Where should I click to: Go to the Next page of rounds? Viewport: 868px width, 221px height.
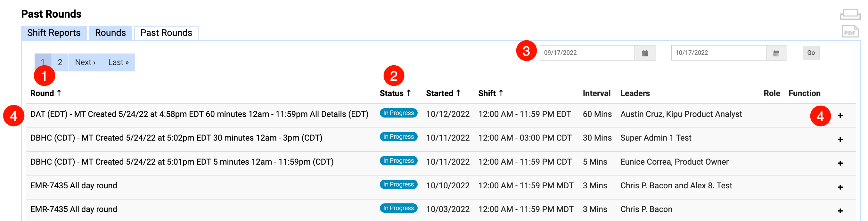coord(85,62)
